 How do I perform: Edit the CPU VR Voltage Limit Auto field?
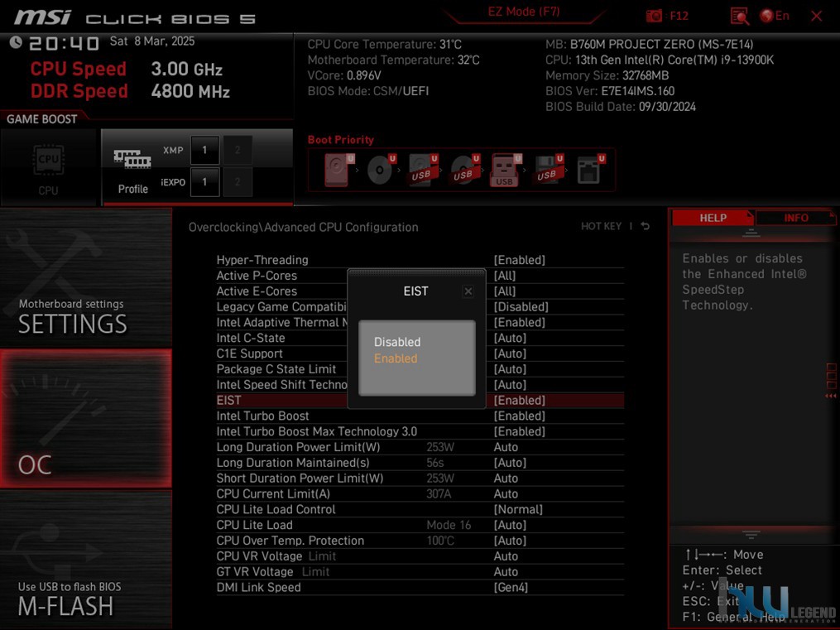pyautogui.click(x=506, y=556)
